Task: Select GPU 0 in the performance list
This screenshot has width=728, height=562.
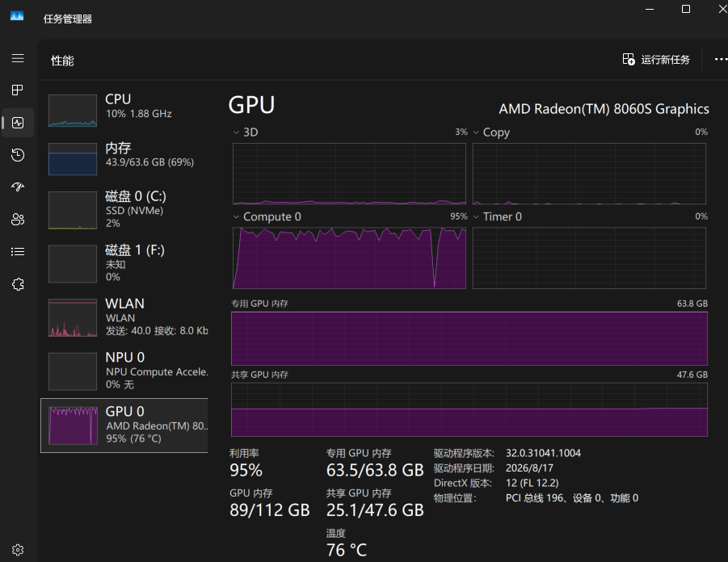Action: [124, 425]
